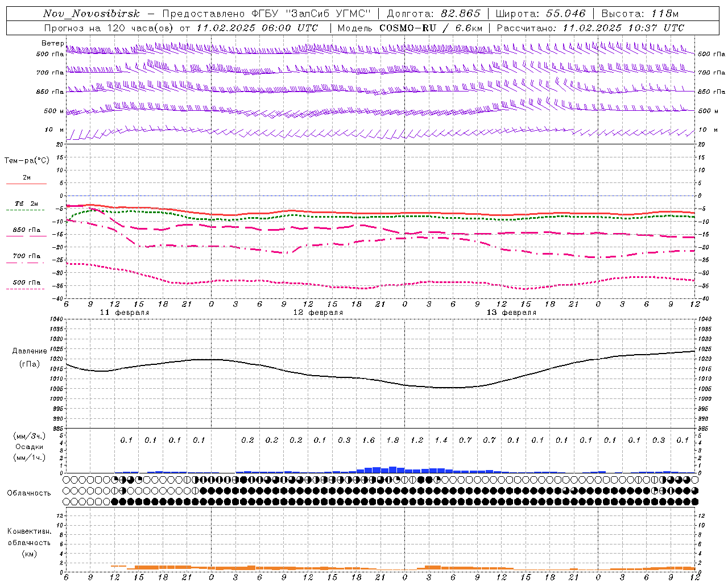Click the (км) unit label
This screenshot has width=728, height=582.
(30, 553)
